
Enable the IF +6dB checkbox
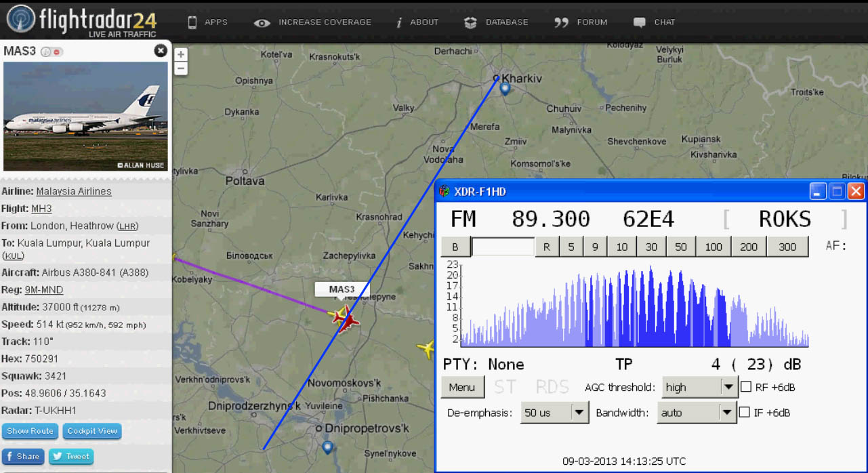[x=745, y=412]
